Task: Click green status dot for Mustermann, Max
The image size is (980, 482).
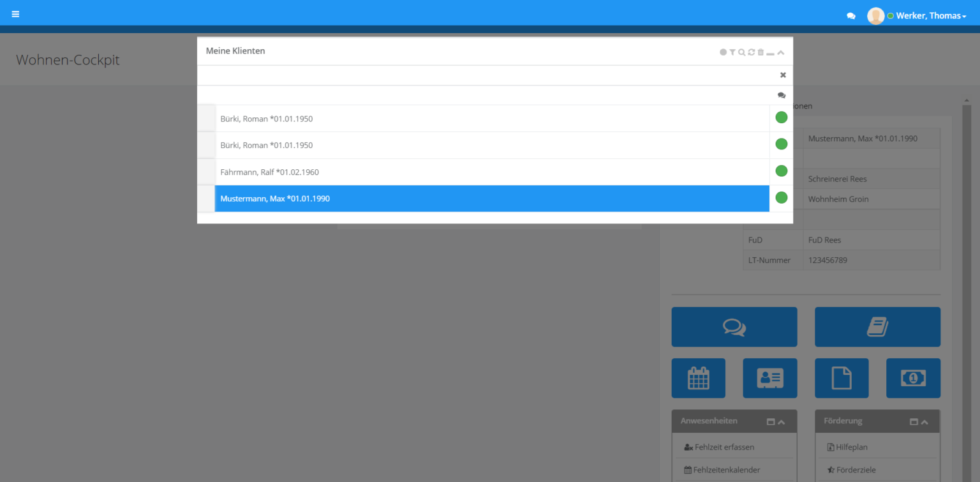Action: pos(781,198)
